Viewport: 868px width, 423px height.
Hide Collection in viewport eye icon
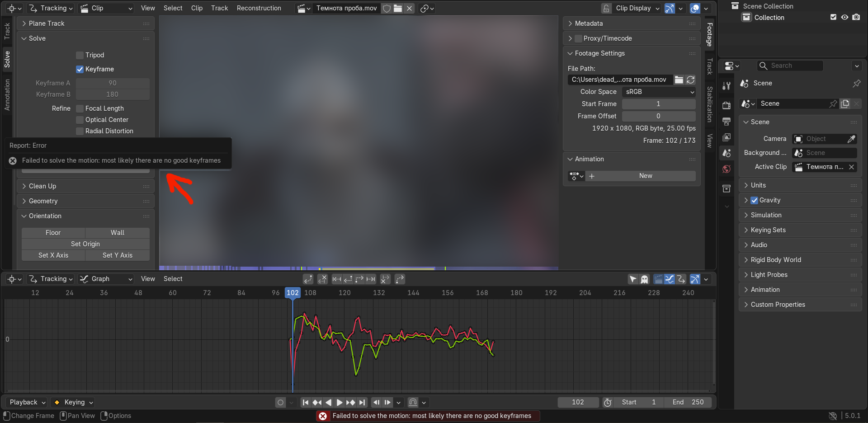coord(844,17)
